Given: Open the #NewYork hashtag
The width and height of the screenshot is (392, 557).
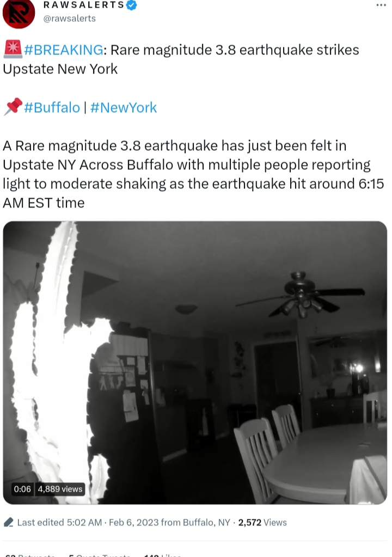Looking at the screenshot, I should click(123, 107).
